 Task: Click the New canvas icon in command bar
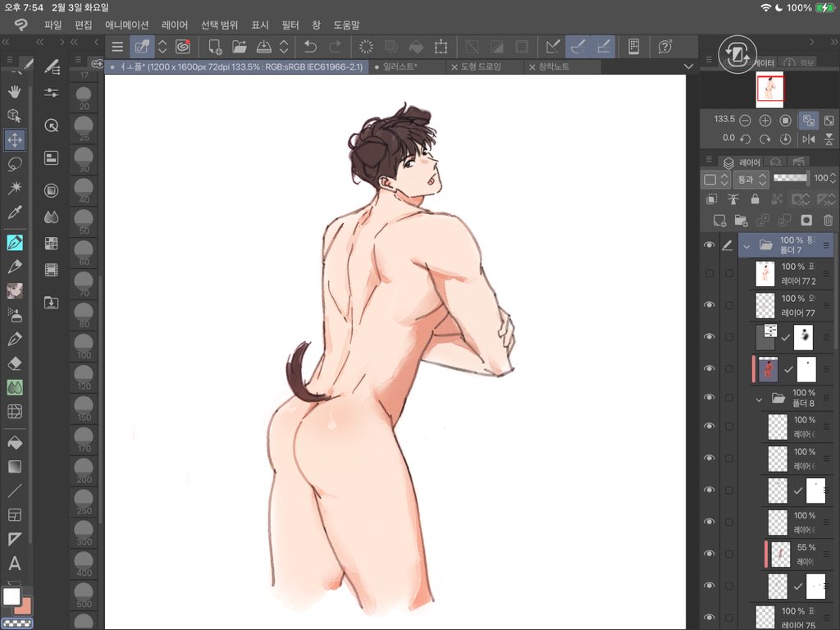(215, 47)
